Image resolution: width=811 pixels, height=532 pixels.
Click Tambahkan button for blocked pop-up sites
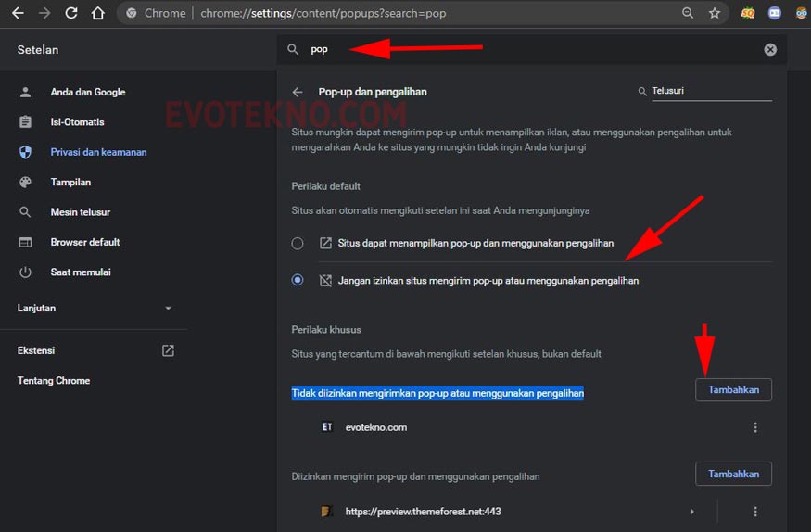733,390
